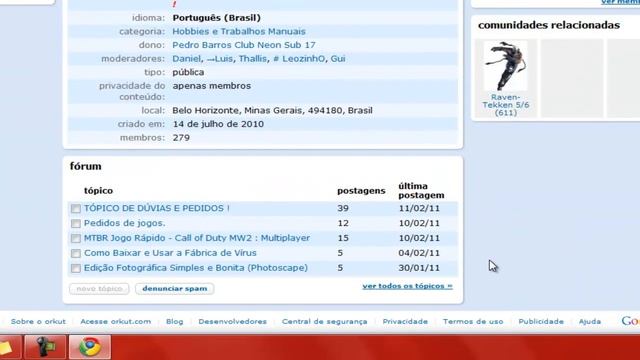The width and height of the screenshot is (640, 360).
Task: Open moderator Luis's profile
Action: (220, 58)
